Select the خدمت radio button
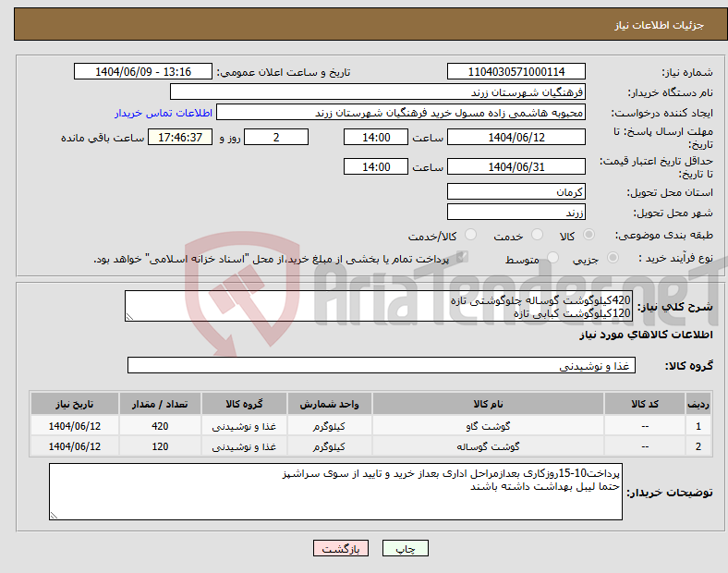728x573 pixels. (x=537, y=235)
